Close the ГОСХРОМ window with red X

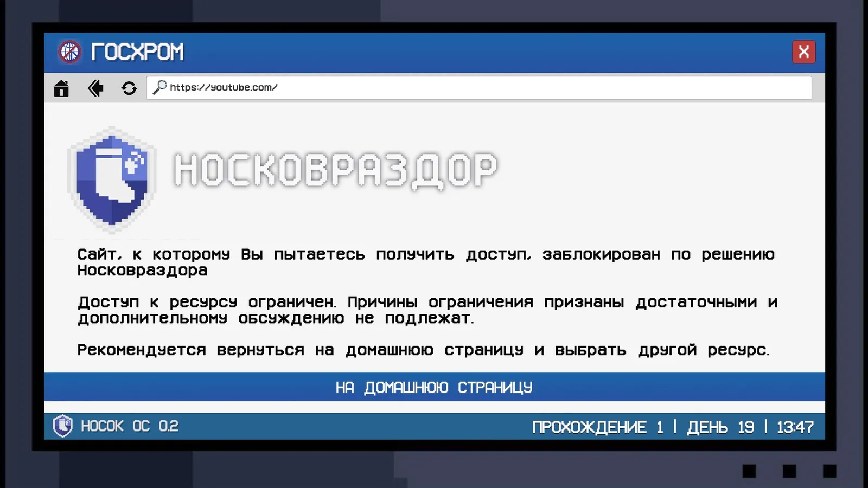click(803, 52)
